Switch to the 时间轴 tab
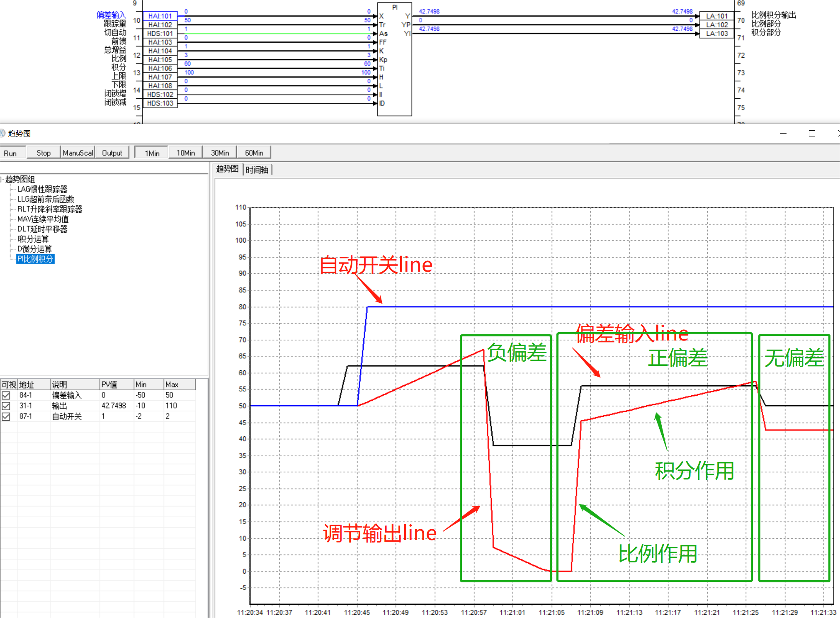 [x=257, y=170]
